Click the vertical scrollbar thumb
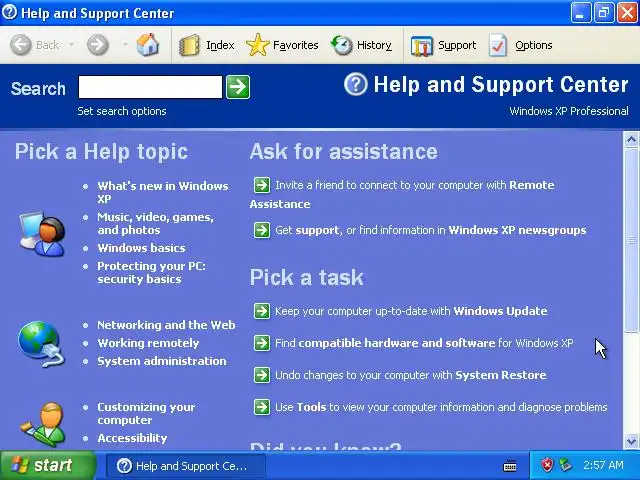 coord(631,240)
